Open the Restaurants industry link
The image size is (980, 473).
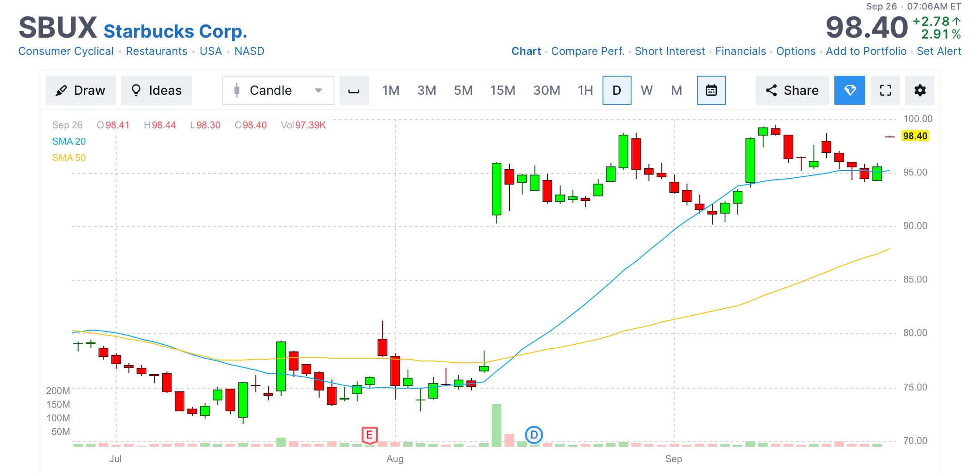click(157, 51)
